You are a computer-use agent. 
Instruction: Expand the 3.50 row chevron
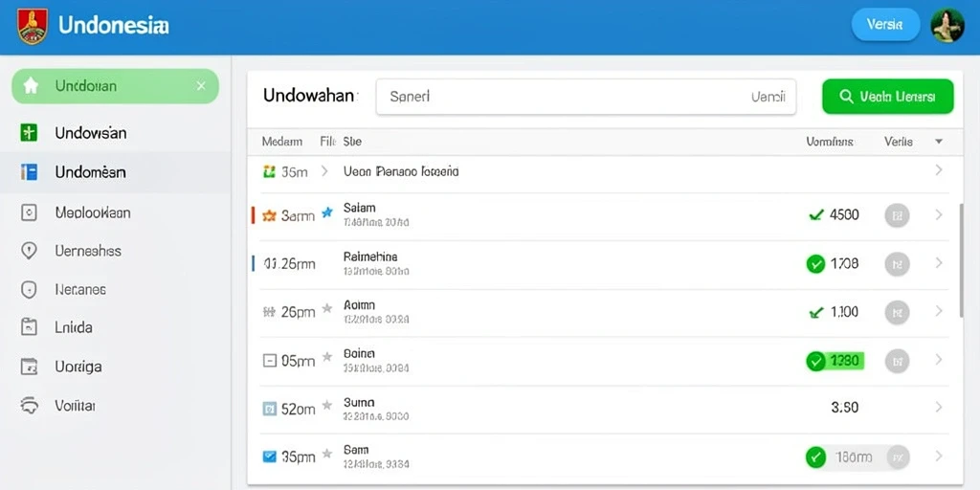pyautogui.click(x=938, y=408)
